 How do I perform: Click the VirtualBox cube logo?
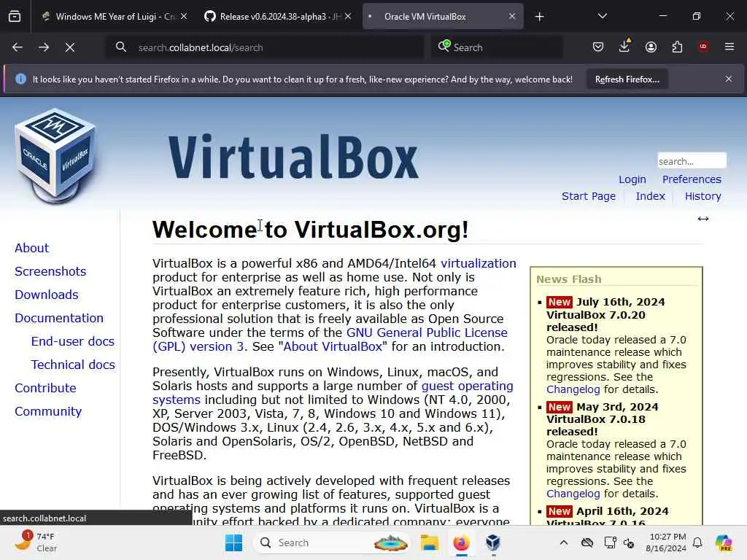(x=55, y=156)
